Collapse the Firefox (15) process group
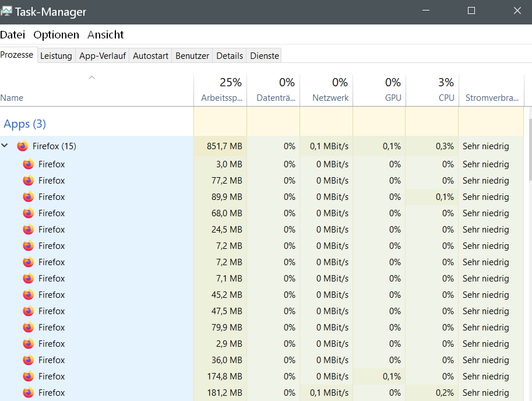532x401 pixels. [x=5, y=146]
